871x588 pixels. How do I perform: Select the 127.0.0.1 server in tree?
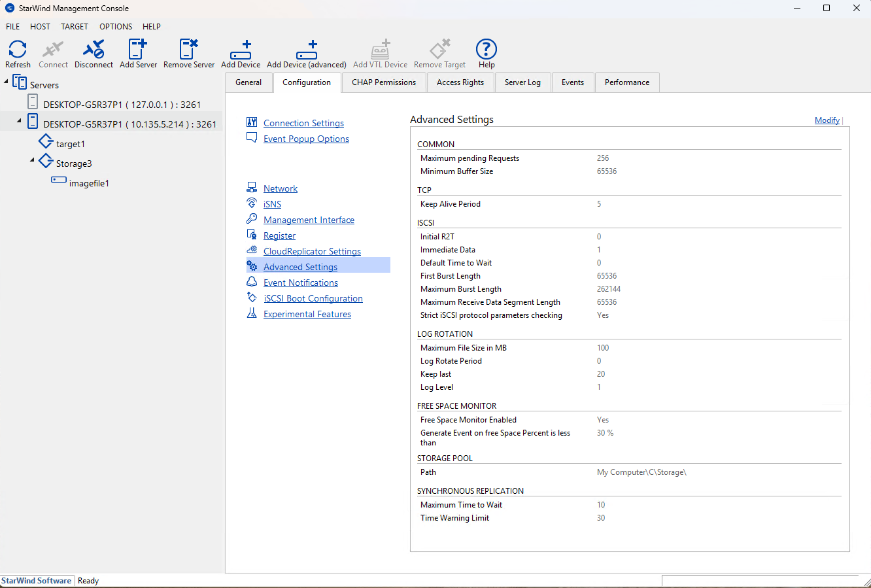coord(122,105)
